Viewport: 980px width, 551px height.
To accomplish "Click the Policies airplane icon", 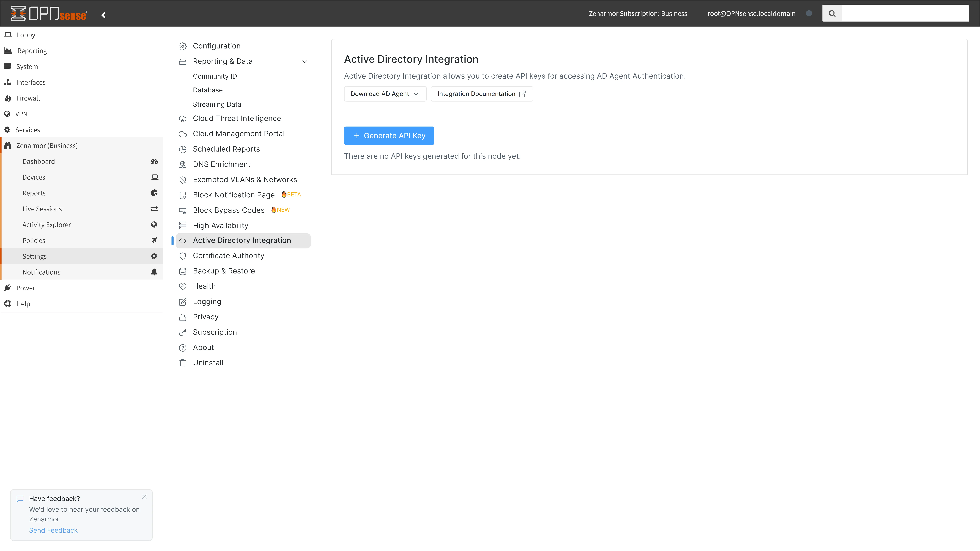I will (154, 240).
